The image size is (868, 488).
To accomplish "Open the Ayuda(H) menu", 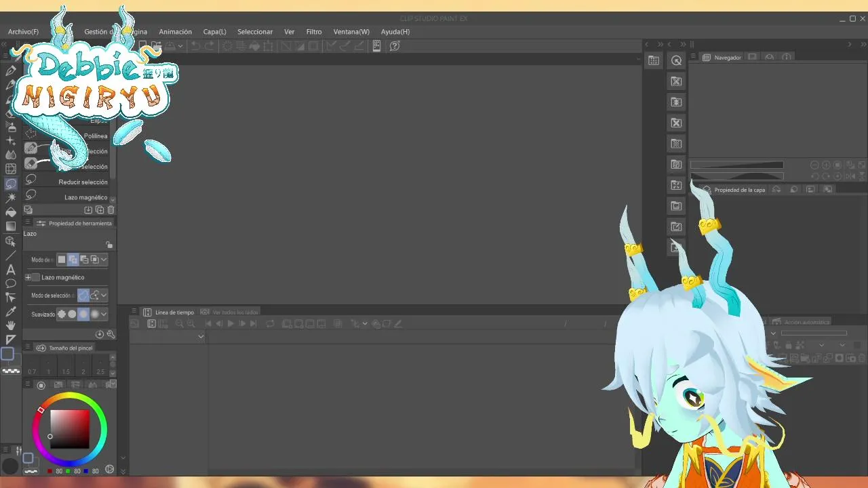I will 395,32.
